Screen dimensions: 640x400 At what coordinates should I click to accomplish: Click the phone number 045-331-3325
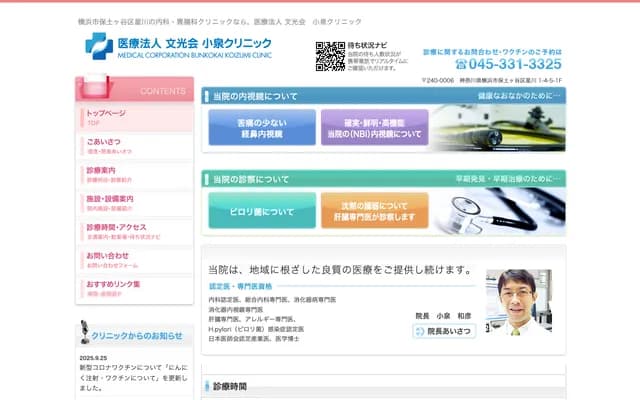pos(515,64)
